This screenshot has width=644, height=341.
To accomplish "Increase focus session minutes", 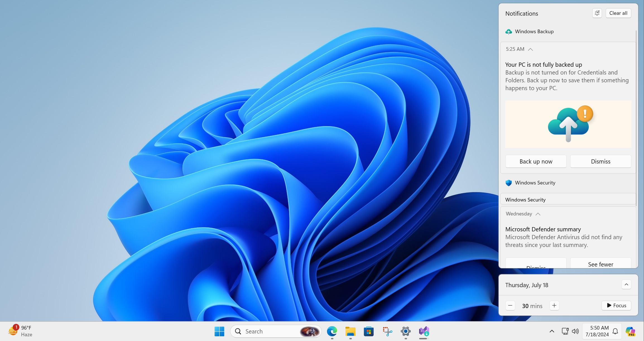I will pyautogui.click(x=554, y=306).
